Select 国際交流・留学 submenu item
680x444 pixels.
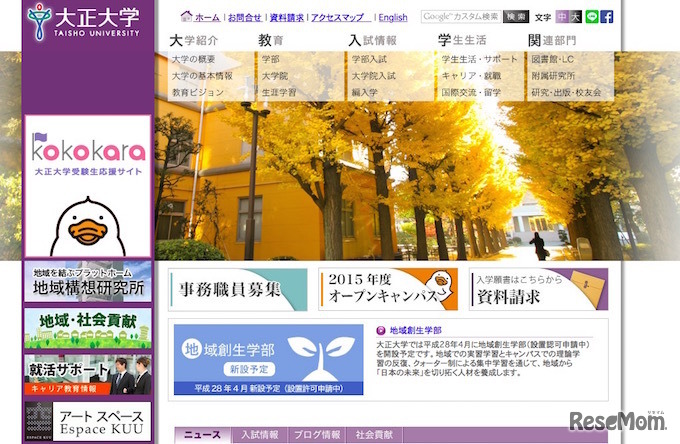[x=471, y=92]
